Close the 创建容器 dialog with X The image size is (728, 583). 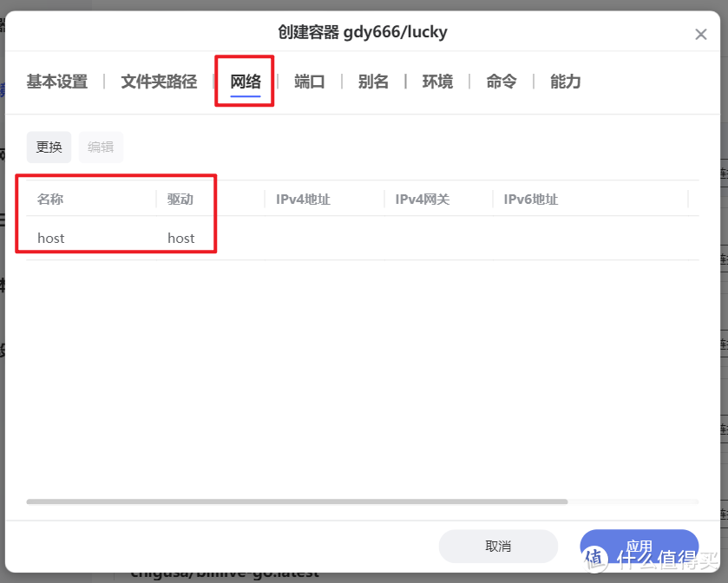click(701, 35)
